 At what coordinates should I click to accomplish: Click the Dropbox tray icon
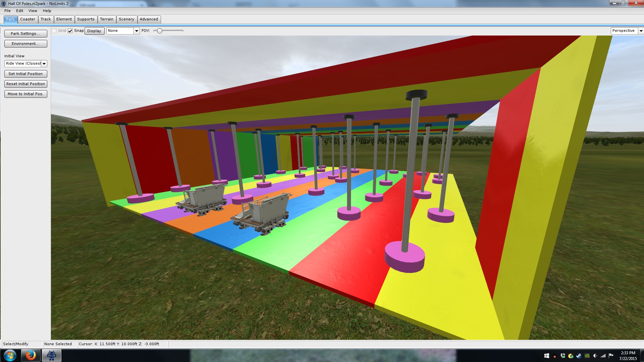(x=563, y=356)
